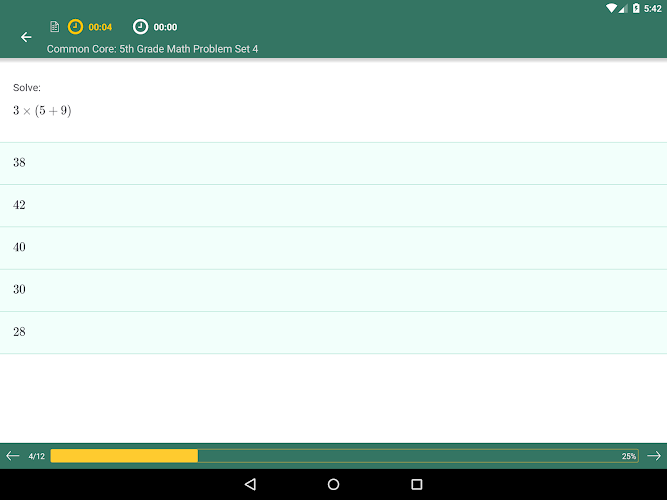Viewport: 667px width, 500px height.
Task: Tap the 5:42 status bar clock
Action: [653, 9]
